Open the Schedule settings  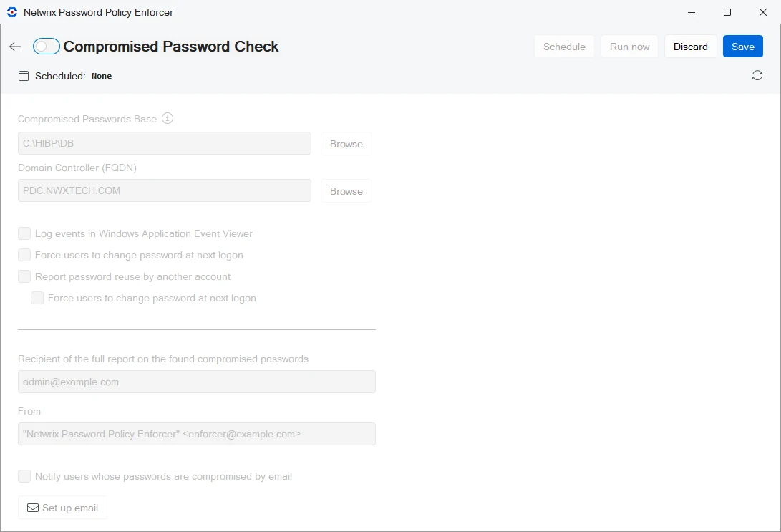pyautogui.click(x=564, y=46)
